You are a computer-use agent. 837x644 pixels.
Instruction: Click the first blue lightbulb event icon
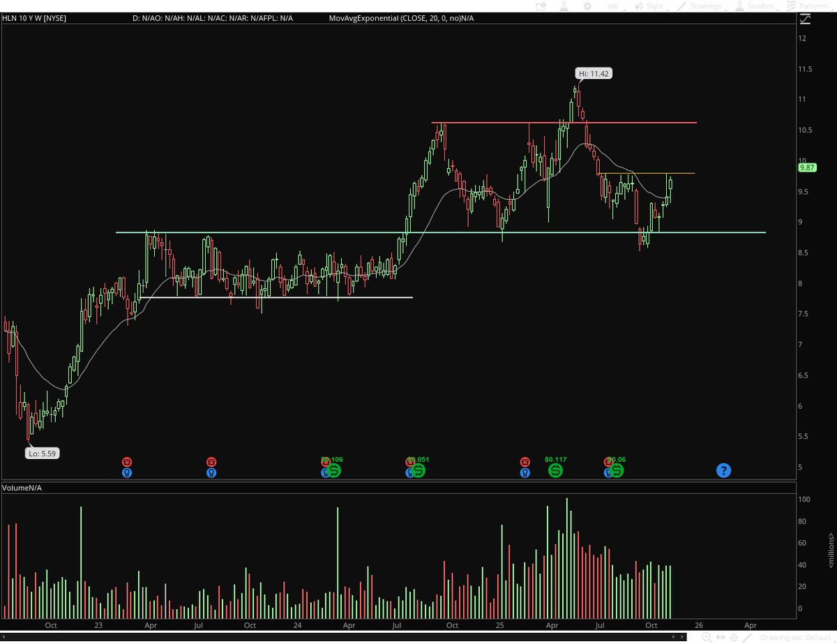coord(127,472)
